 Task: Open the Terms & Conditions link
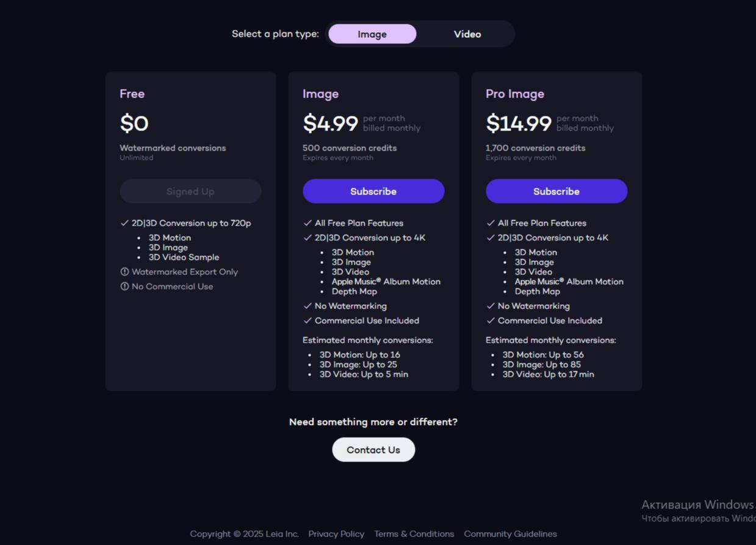(414, 534)
